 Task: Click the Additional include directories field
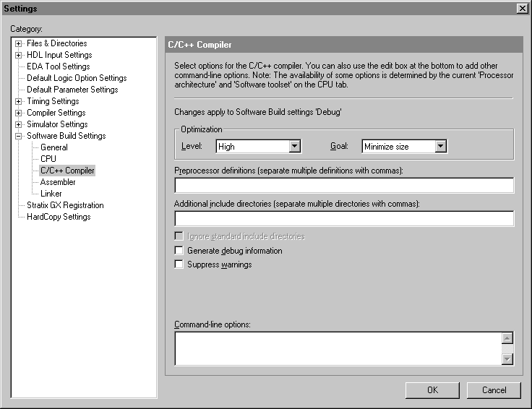point(343,219)
